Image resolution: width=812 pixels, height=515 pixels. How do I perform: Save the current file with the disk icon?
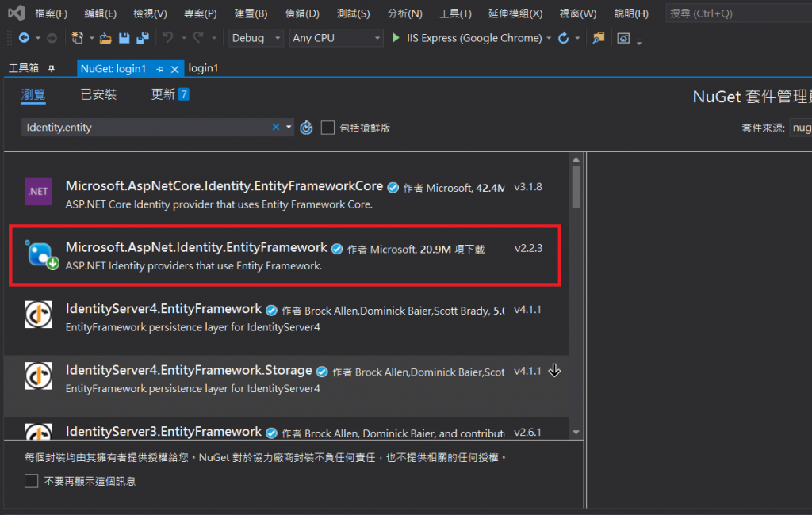(124, 38)
